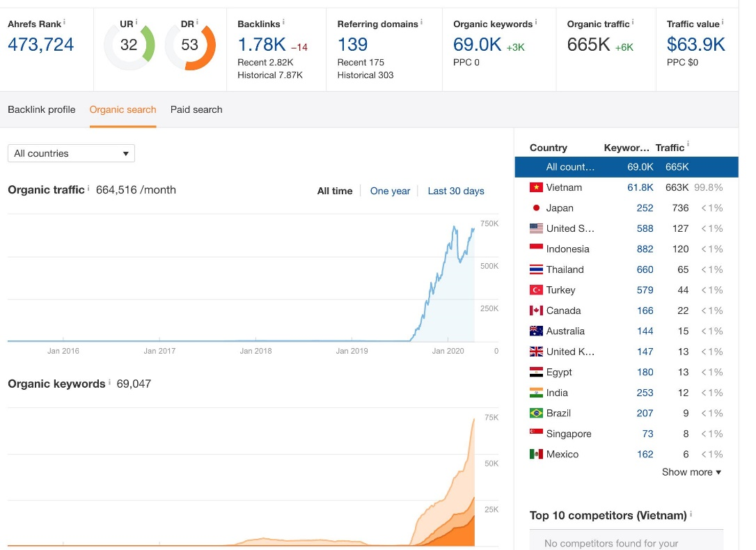Click info icon beside Traffic value

[x=723, y=22]
